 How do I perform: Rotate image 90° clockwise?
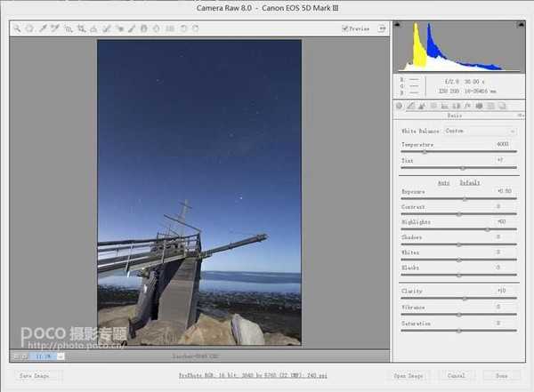point(195,28)
